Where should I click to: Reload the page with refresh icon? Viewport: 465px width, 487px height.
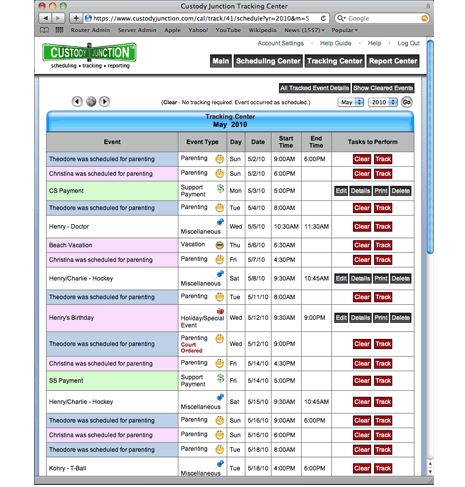click(323, 18)
